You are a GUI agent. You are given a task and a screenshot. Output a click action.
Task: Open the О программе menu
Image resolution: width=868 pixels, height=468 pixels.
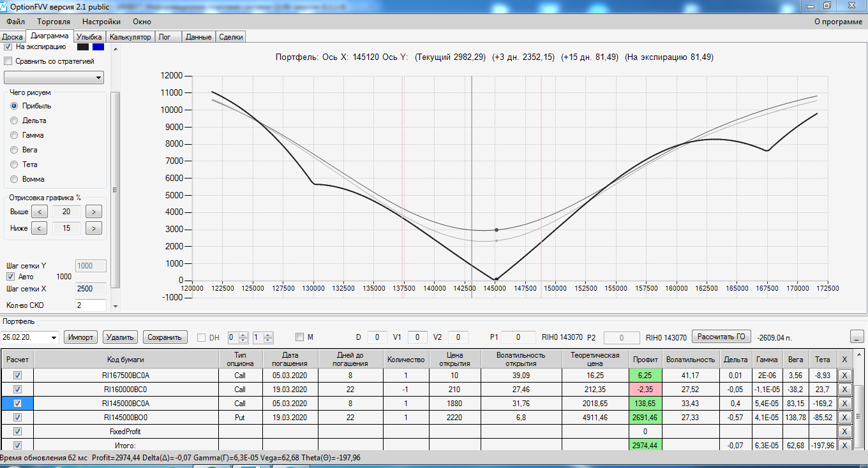point(839,22)
